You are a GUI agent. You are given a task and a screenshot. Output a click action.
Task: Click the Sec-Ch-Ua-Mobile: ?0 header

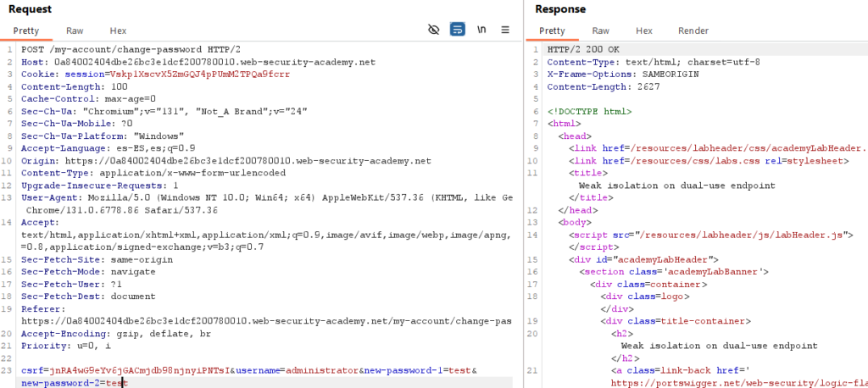pyautogui.click(x=77, y=124)
